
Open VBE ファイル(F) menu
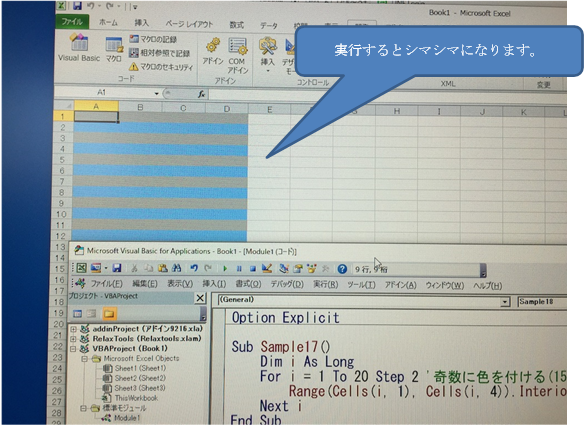(107, 284)
